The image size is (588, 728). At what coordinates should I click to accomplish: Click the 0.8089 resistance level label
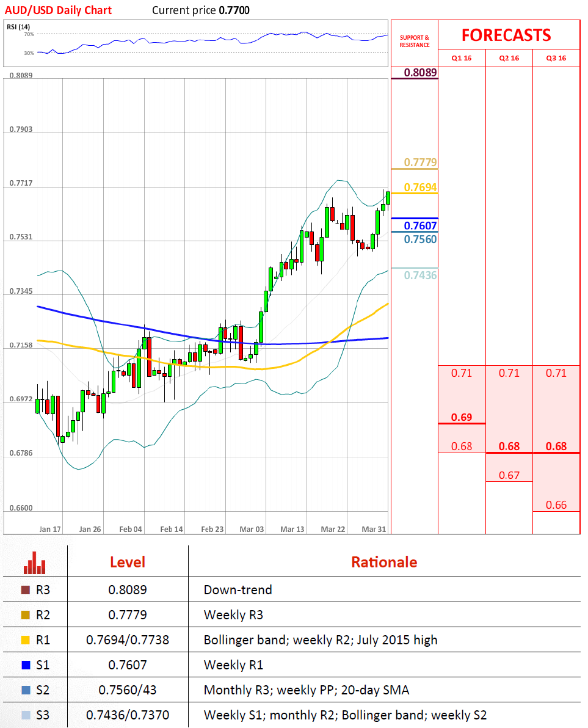tap(420, 73)
